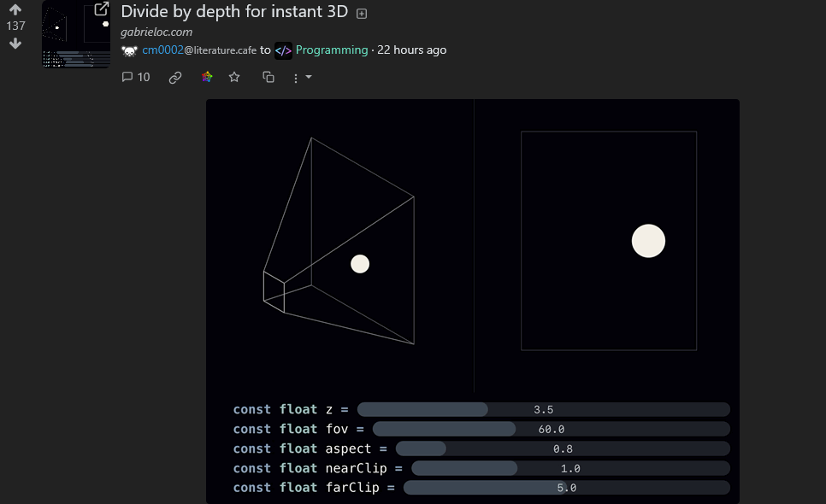Click the Programming community code icon

point(283,50)
